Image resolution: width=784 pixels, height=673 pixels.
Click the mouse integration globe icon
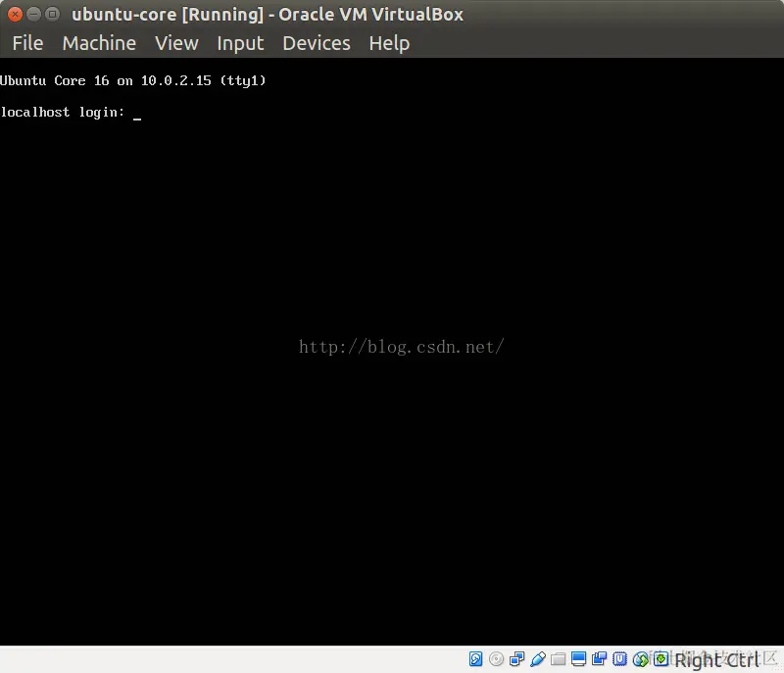pos(640,659)
